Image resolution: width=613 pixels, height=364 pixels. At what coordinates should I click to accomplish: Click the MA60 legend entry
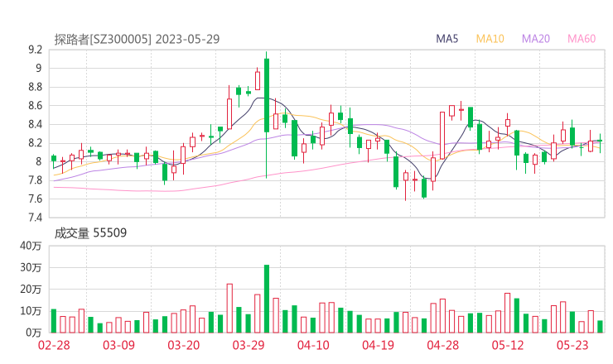[582, 39]
